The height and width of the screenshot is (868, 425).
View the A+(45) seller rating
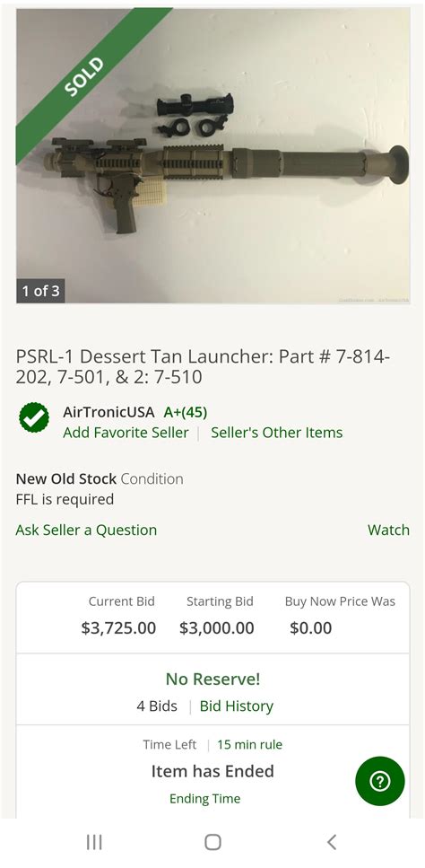186,412
